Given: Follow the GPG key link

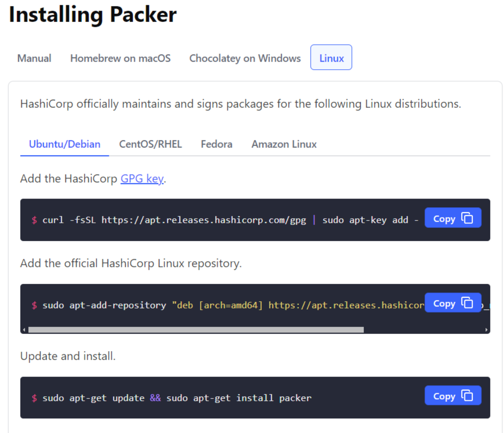Looking at the screenshot, I should [142, 179].
